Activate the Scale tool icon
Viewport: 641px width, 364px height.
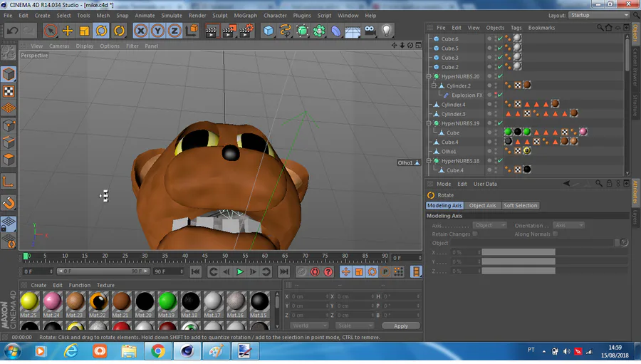click(x=85, y=31)
